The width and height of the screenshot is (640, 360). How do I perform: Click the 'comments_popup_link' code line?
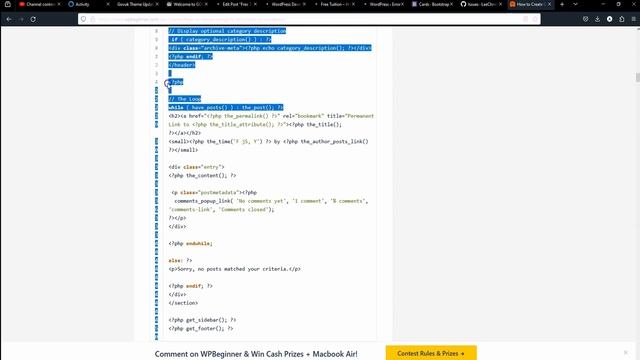271,201
